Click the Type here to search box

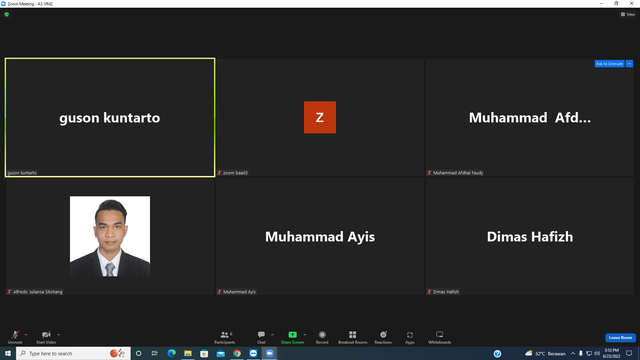(73, 353)
